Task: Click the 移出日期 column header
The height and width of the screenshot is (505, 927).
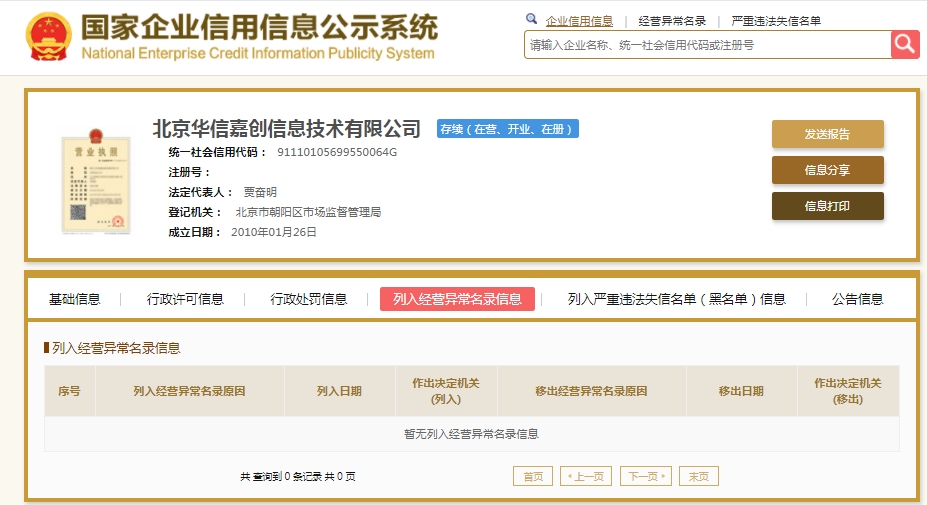Action: [x=741, y=391]
